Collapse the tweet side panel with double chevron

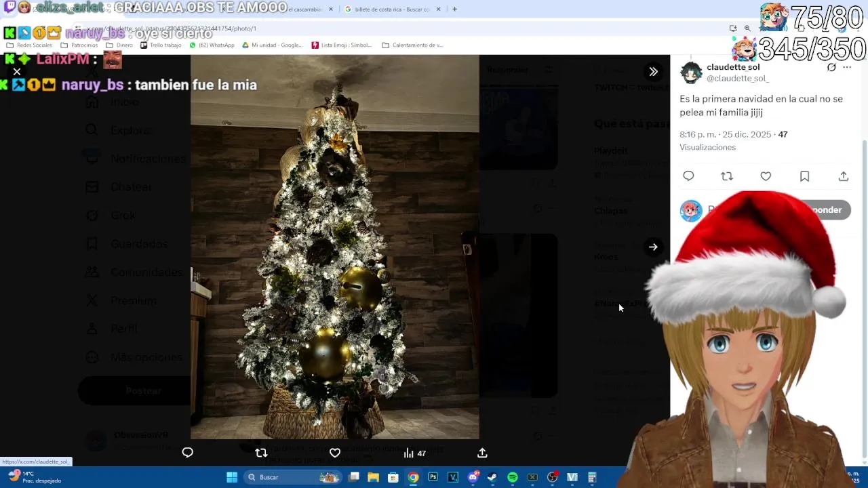pyautogui.click(x=653, y=71)
